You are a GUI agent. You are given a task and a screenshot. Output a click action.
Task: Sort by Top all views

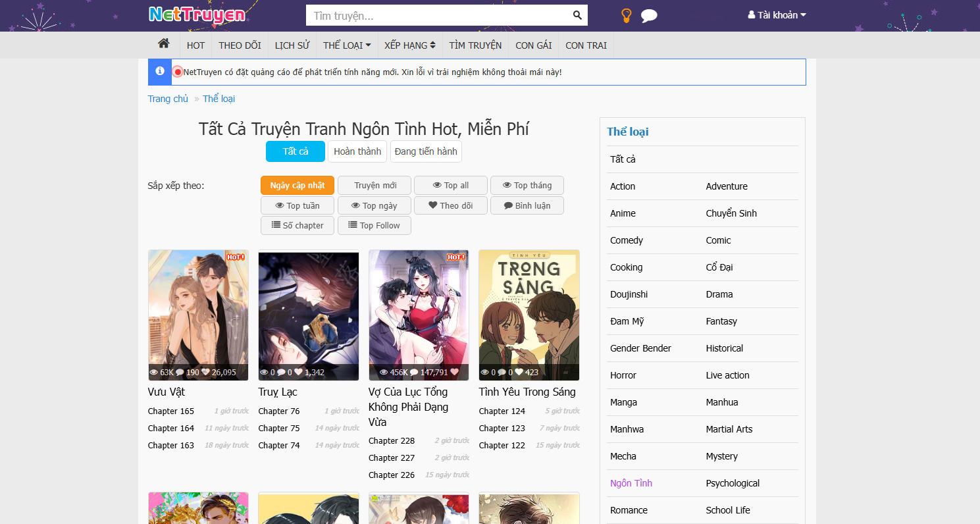click(x=451, y=186)
